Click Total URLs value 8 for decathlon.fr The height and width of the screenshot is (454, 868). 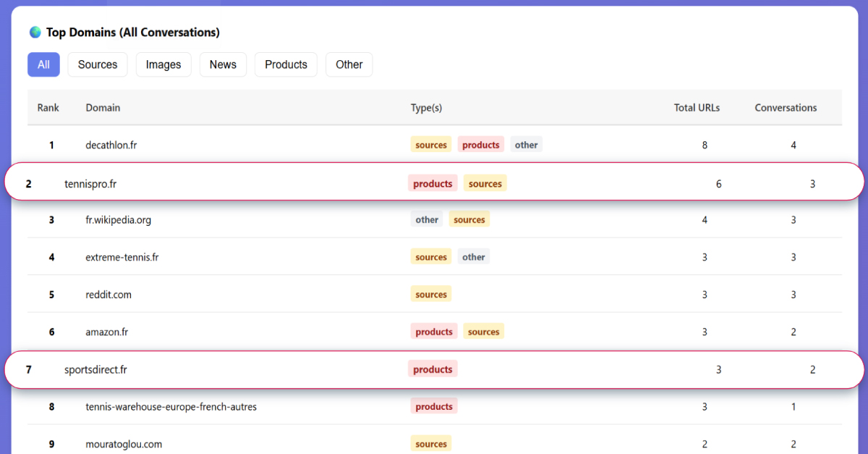click(705, 145)
